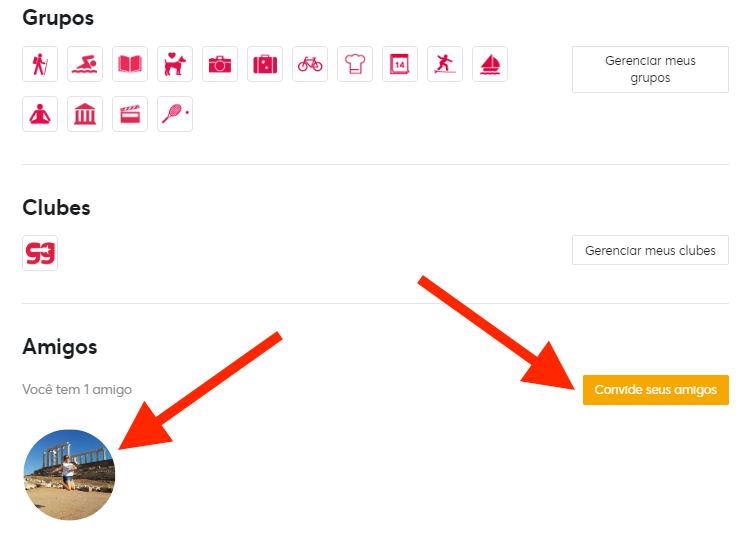Select the museum building group icon
742x534 pixels.
point(85,114)
